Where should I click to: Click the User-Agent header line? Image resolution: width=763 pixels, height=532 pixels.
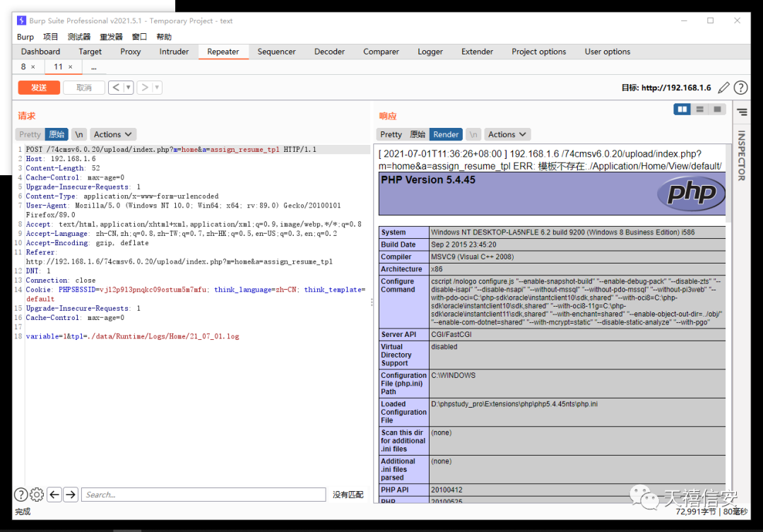[184, 211]
